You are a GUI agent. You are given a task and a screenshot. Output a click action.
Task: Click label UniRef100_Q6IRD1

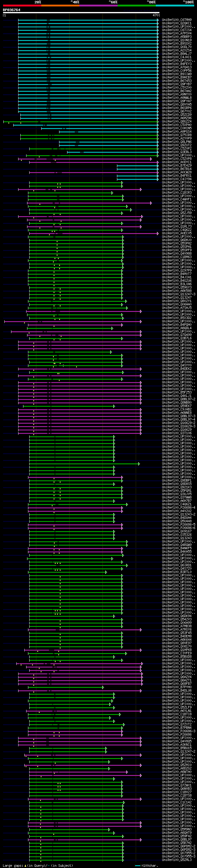[177, 565]
